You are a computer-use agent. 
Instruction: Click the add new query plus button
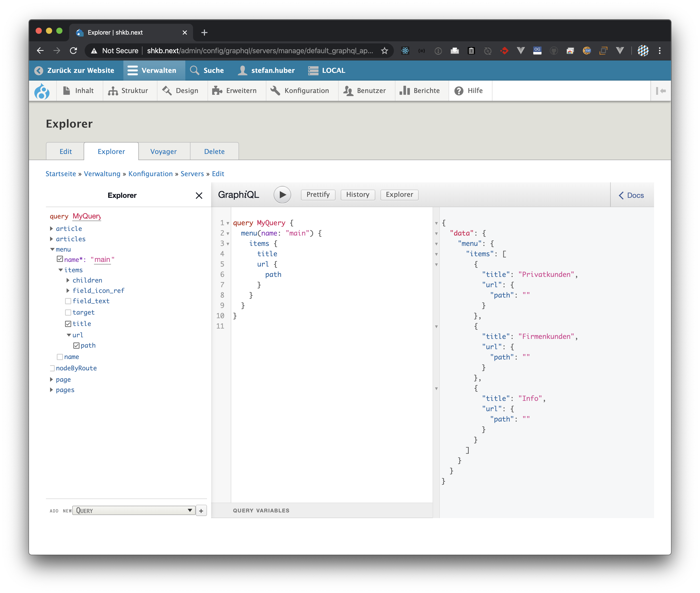pyautogui.click(x=201, y=511)
